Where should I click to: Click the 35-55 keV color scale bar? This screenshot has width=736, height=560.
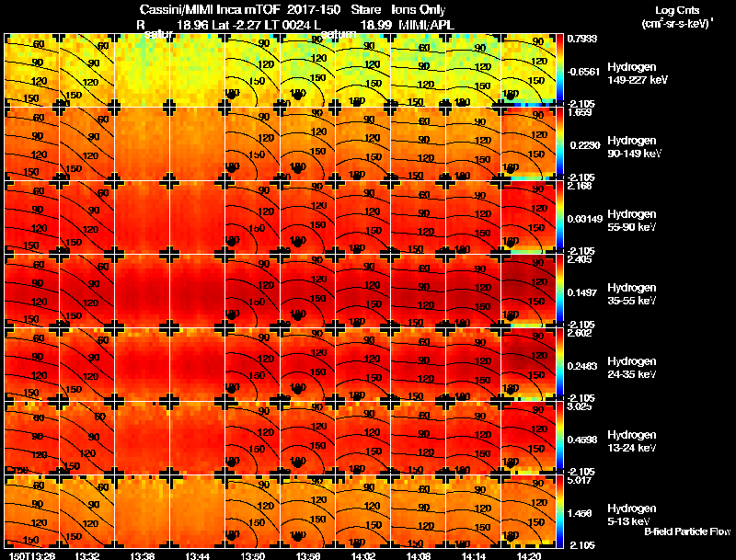pyautogui.click(x=559, y=291)
